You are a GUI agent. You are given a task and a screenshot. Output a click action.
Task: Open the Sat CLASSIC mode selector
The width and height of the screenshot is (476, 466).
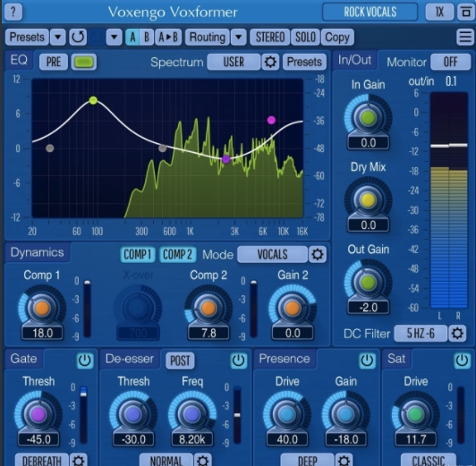pos(429,461)
